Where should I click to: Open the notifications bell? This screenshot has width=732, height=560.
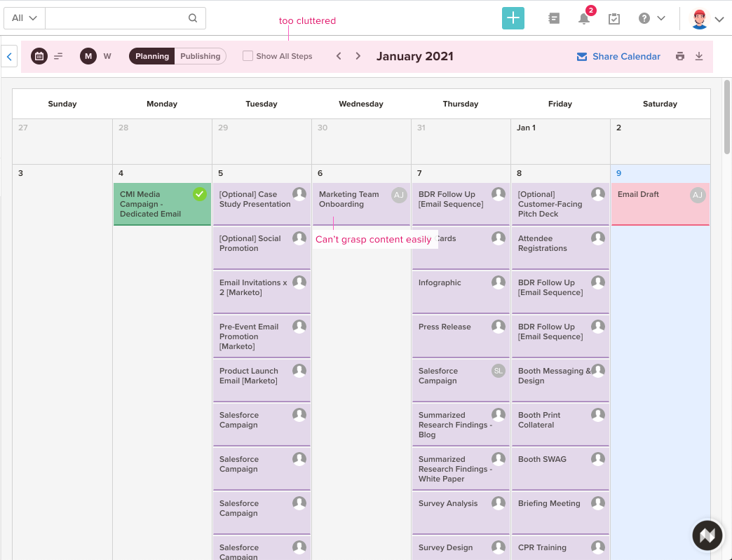point(584,18)
